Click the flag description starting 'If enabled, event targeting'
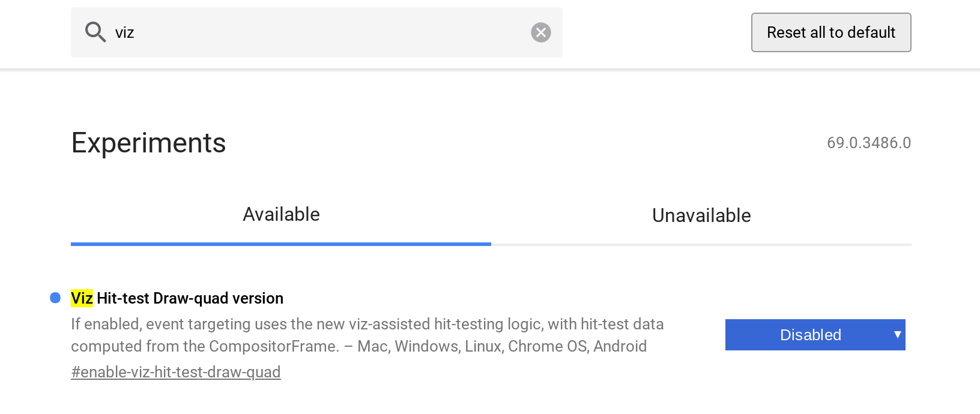This screenshot has width=980, height=414. [x=367, y=335]
